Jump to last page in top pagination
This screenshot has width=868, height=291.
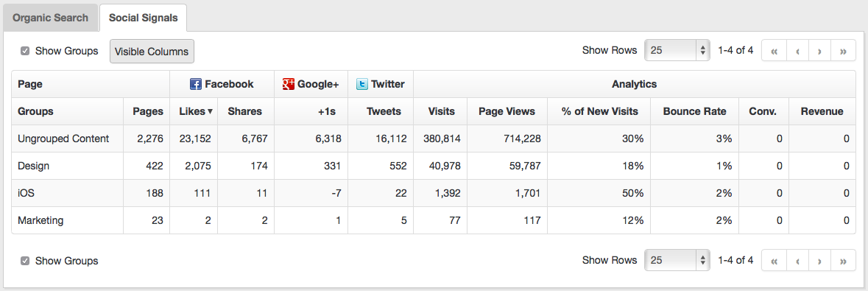(844, 50)
